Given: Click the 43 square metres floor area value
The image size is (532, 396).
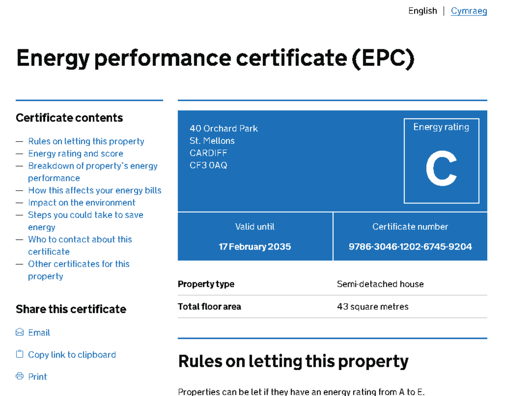Looking at the screenshot, I should (x=373, y=307).
